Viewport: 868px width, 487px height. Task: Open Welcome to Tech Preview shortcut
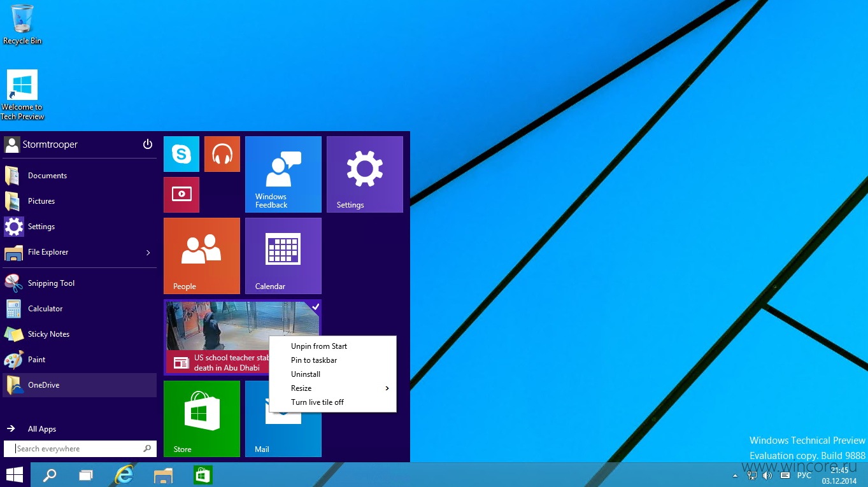click(x=22, y=94)
